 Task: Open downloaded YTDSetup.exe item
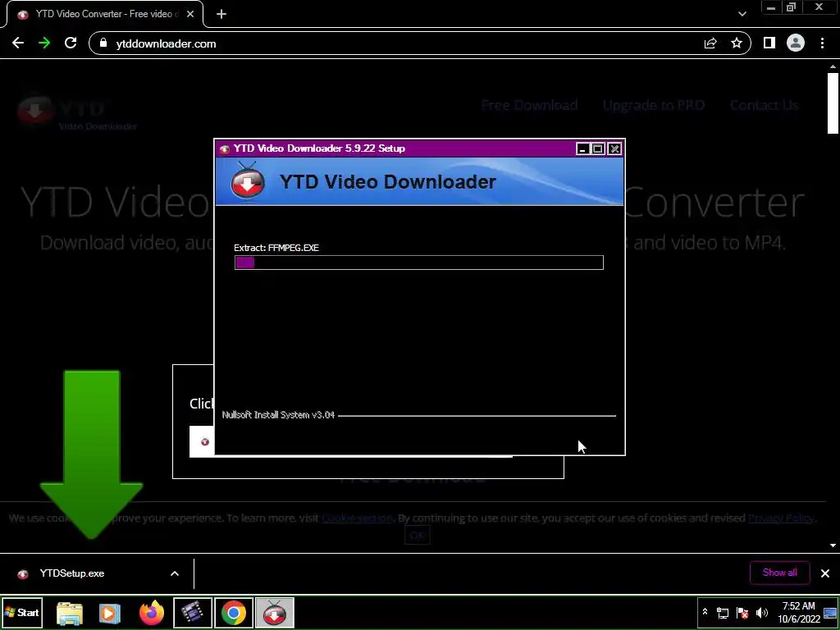(72, 573)
